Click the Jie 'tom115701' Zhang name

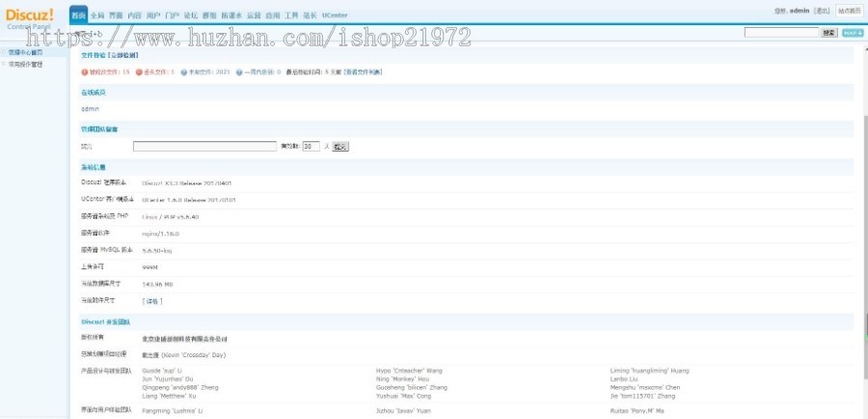pyautogui.click(x=642, y=396)
